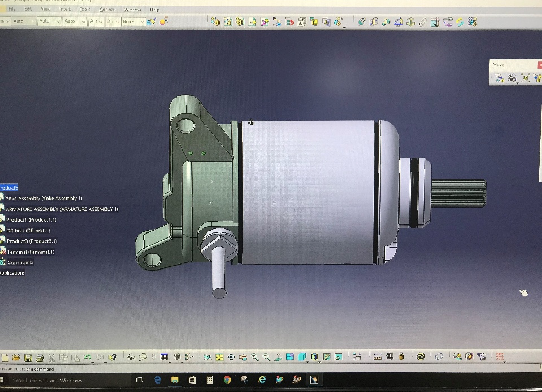The image size is (542, 392).
Task: Open the Window menu
Action: 132,10
